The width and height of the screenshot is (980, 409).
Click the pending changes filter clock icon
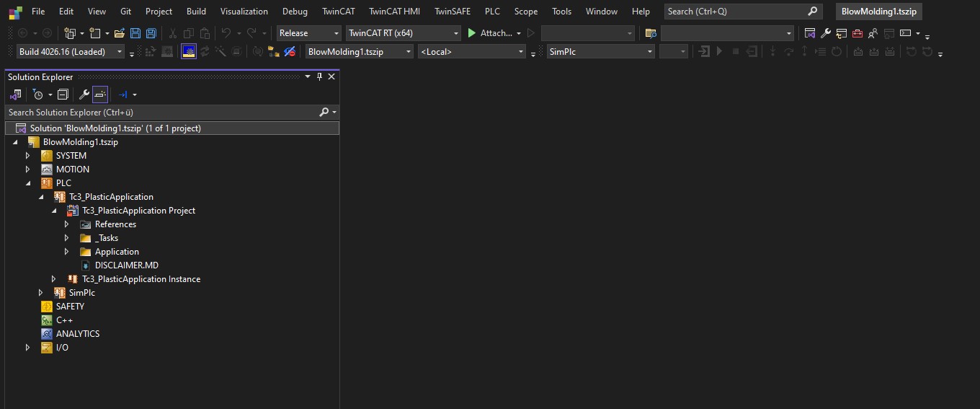(37, 94)
